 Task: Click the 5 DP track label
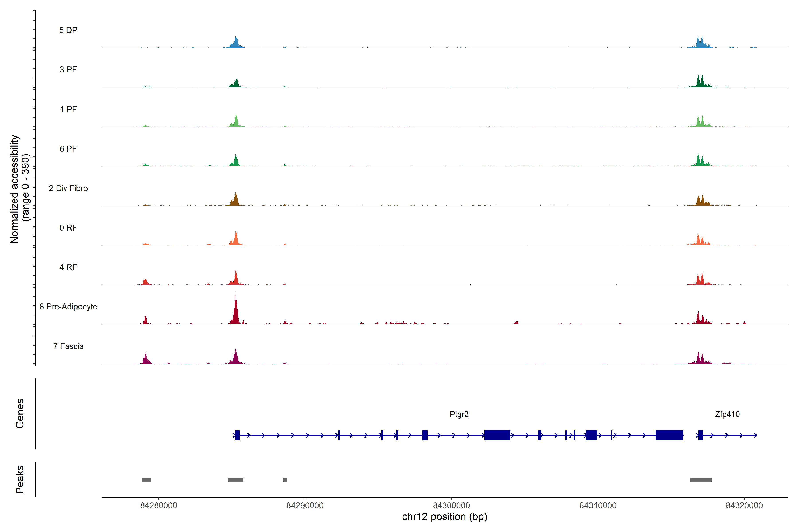[x=68, y=30]
